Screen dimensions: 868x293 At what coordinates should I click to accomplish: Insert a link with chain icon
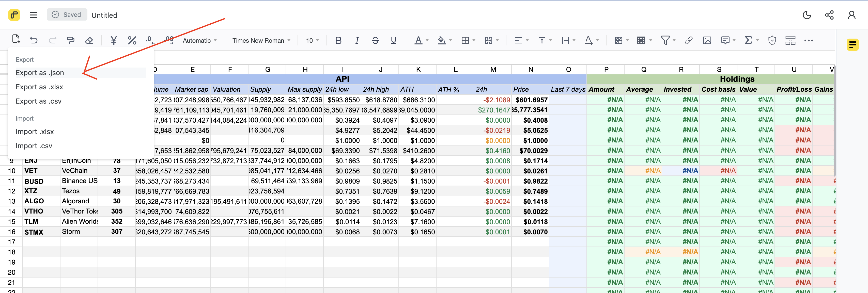click(x=688, y=40)
